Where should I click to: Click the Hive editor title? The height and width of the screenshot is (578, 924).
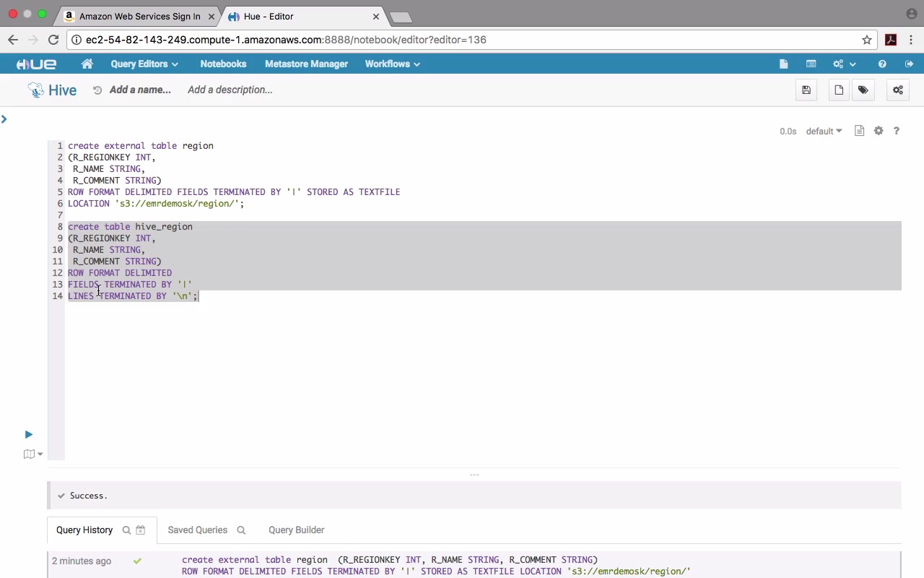pyautogui.click(x=62, y=90)
